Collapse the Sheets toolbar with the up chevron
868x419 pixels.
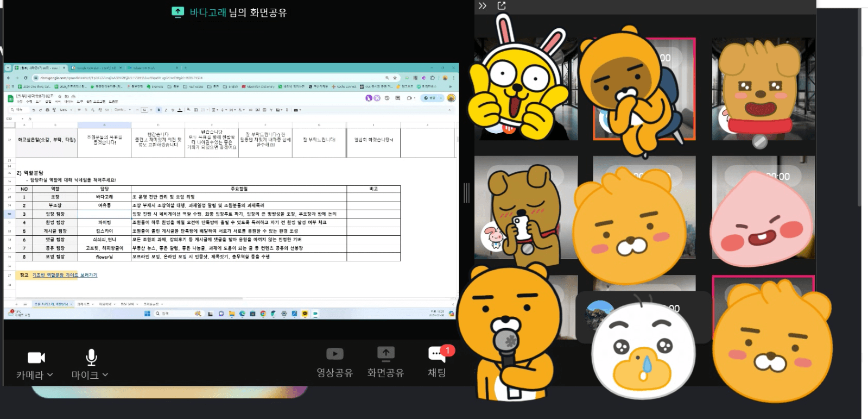[449, 110]
